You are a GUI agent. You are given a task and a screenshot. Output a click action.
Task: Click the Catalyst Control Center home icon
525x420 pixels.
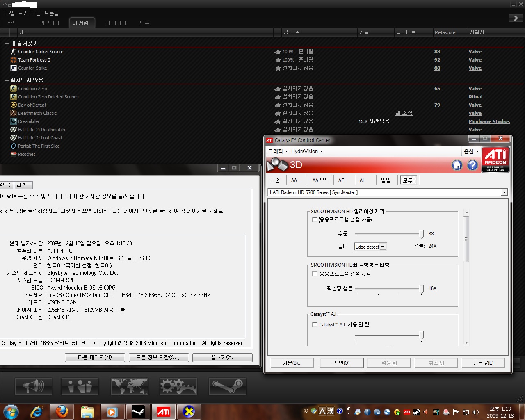pyautogui.click(x=457, y=165)
